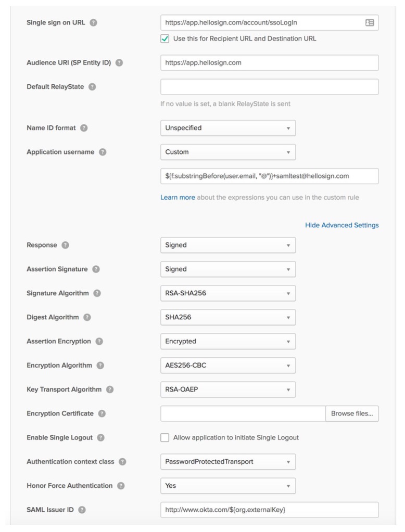Click help icon next to Assertion Encryption
This screenshot has width=405, height=532.
[99, 342]
